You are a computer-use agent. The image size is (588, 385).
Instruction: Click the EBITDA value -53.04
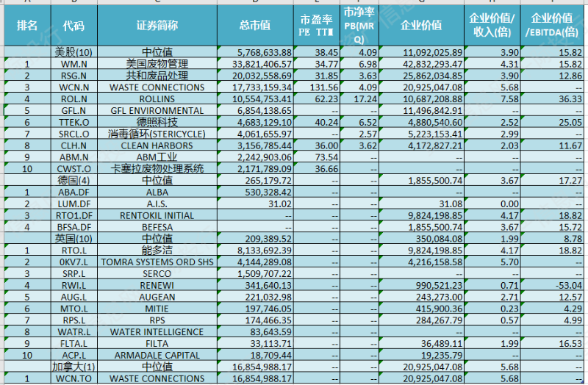[x=552, y=285]
